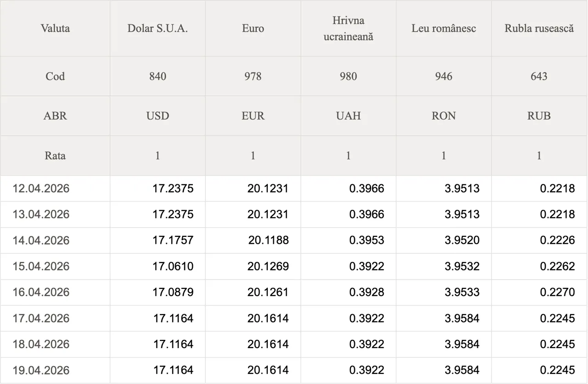The image size is (588, 384).
Task: Select the USD abbreviation cell
Action: 158,116
